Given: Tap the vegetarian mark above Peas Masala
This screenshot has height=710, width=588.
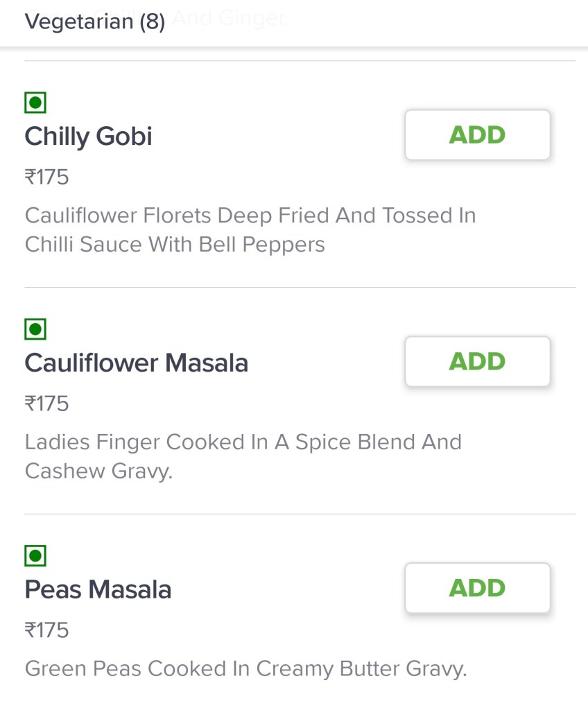Looking at the screenshot, I should tap(35, 555).
